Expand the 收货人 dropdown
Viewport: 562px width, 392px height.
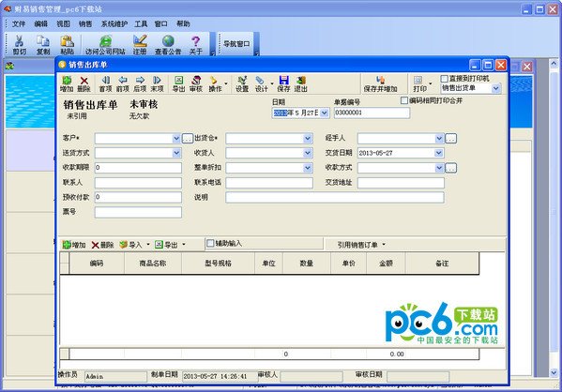click(x=308, y=153)
